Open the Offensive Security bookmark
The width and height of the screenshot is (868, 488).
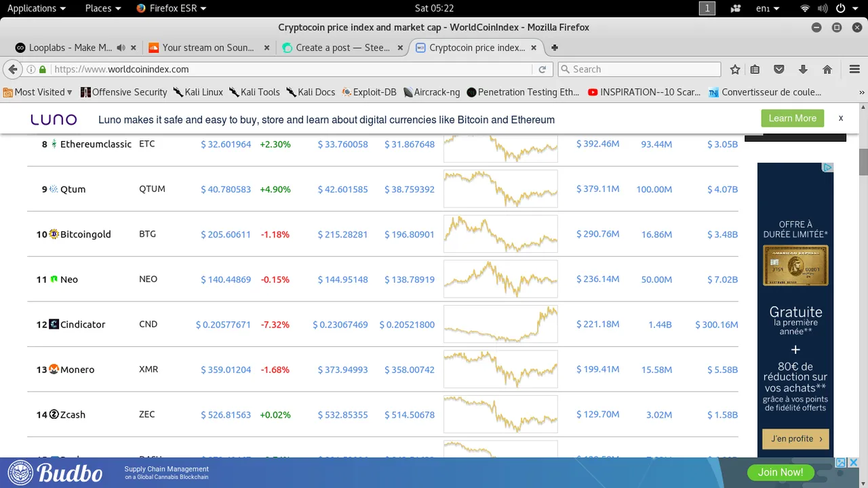point(123,92)
